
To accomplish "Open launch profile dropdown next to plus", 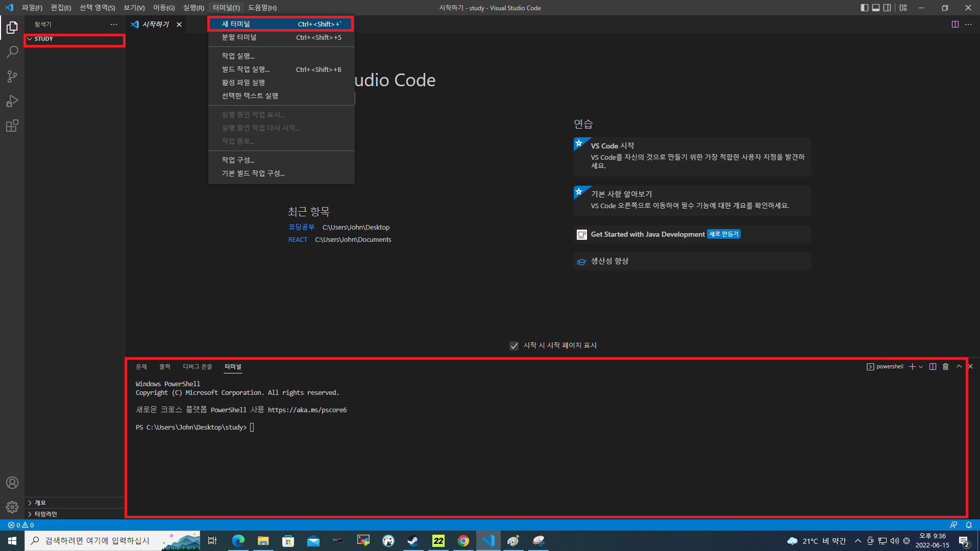I will click(x=921, y=366).
